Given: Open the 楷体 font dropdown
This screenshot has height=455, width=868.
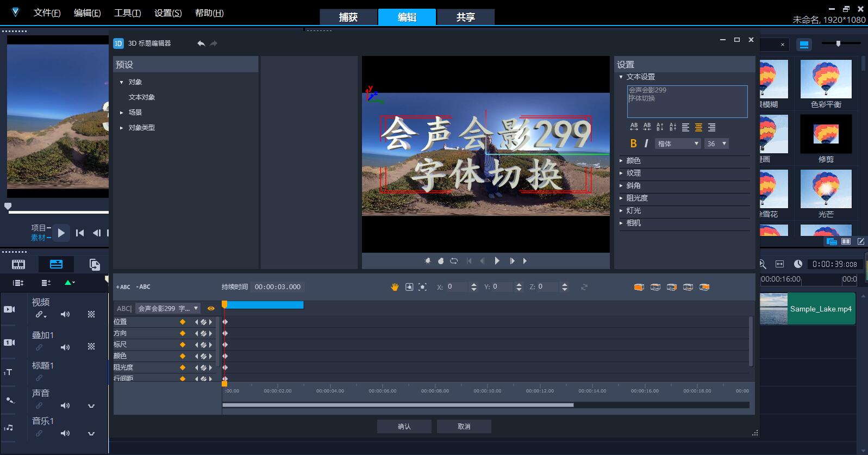Looking at the screenshot, I should (678, 144).
